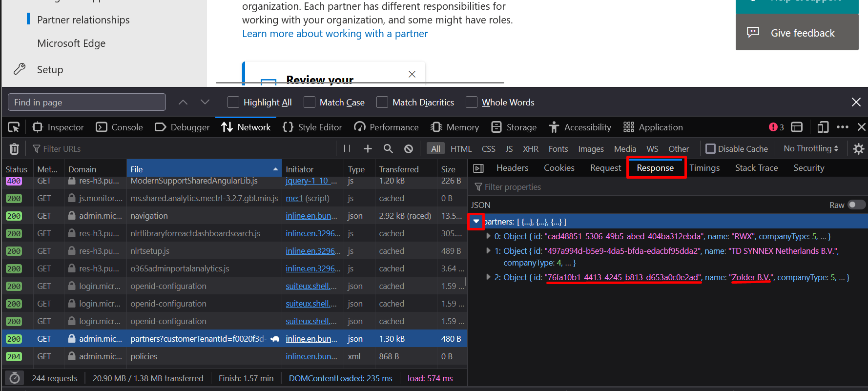The height and width of the screenshot is (391, 868).
Task: Select Partner relationships nav item
Action: tap(83, 20)
